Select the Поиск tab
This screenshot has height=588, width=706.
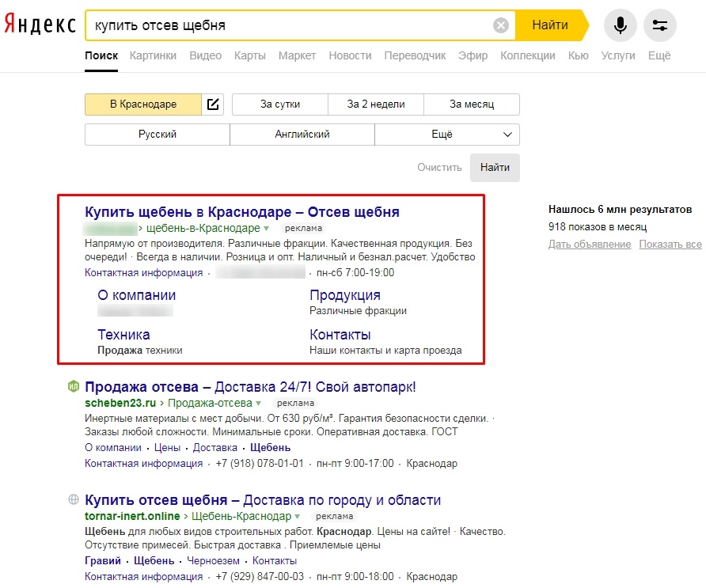101,55
